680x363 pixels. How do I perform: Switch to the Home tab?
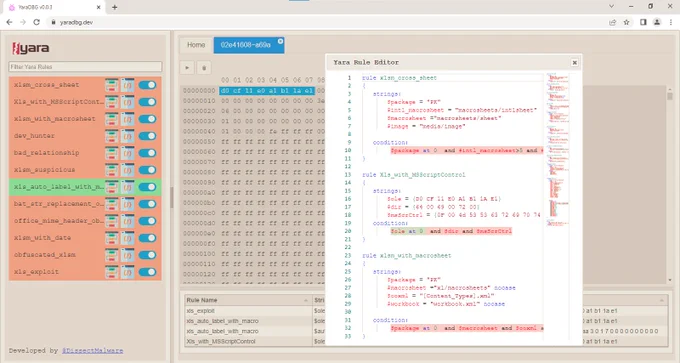click(x=196, y=45)
